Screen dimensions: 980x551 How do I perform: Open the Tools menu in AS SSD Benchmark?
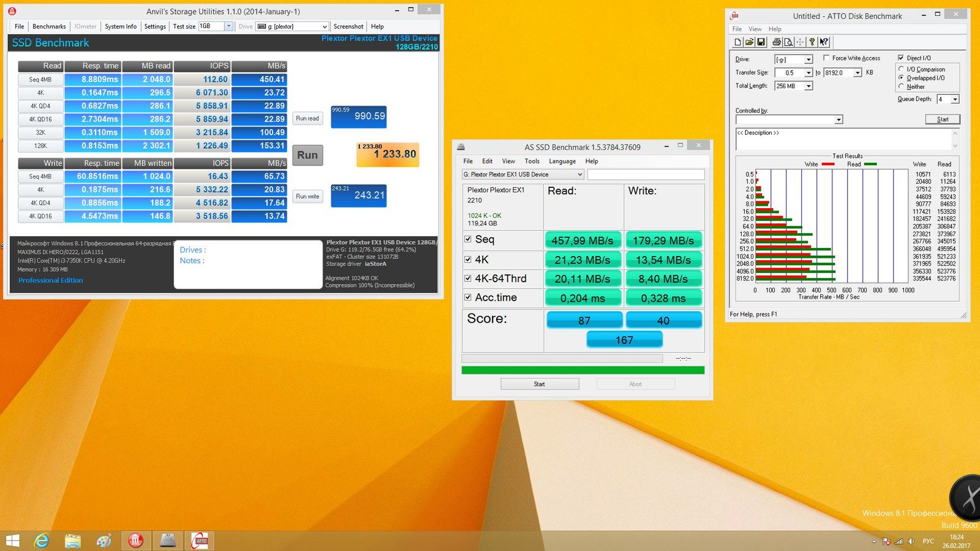[532, 161]
